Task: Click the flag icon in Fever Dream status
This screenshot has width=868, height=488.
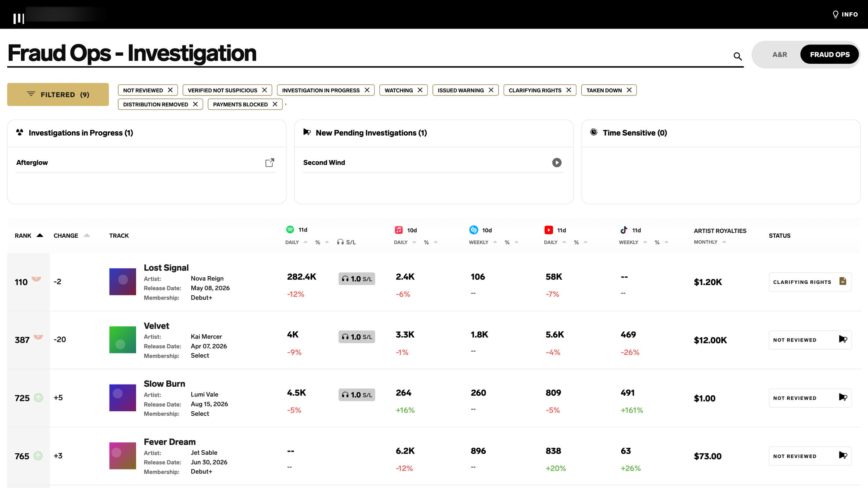Action: (843, 455)
